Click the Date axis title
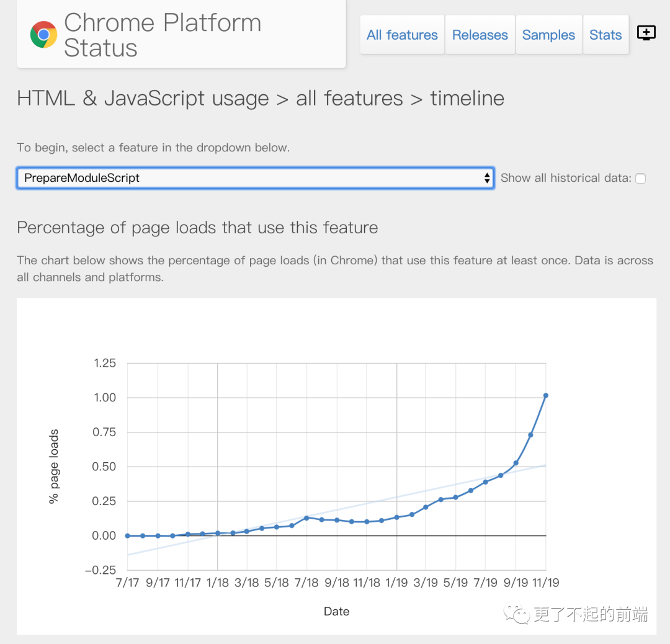This screenshot has width=670, height=644. (x=336, y=612)
